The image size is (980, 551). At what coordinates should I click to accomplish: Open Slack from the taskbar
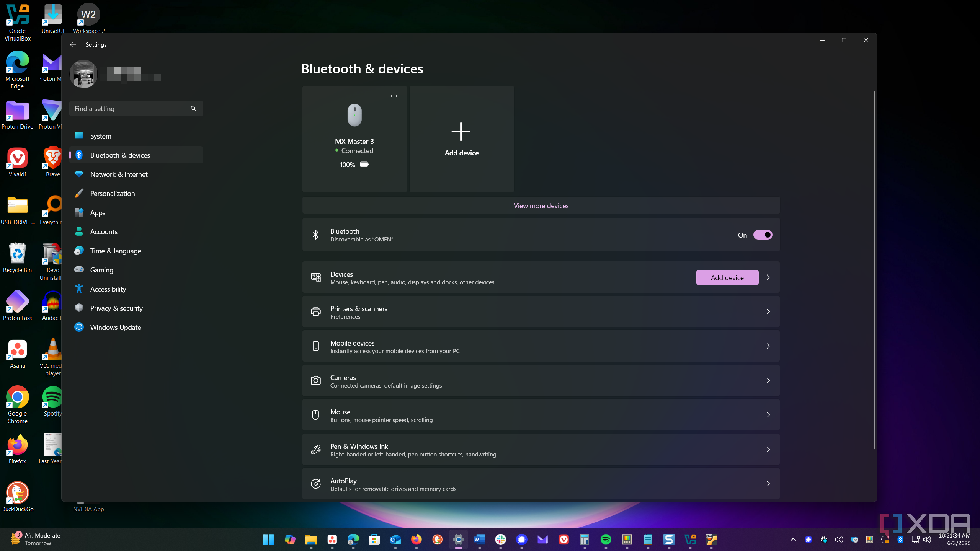click(500, 540)
